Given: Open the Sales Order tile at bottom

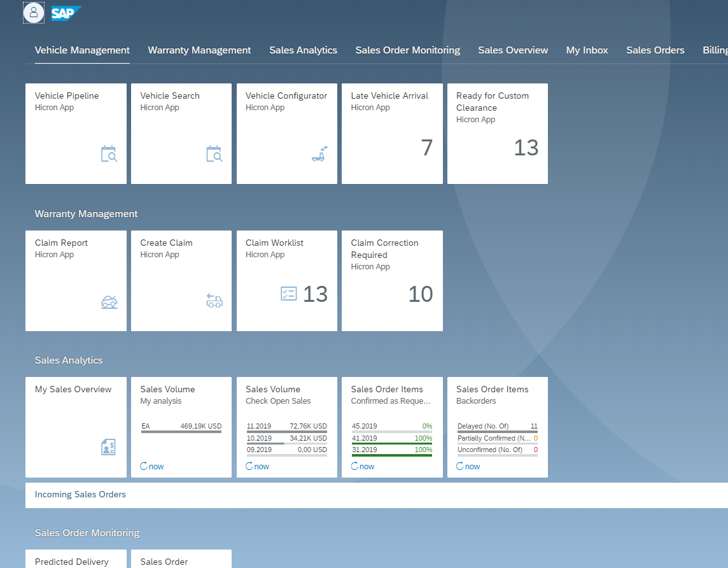Looking at the screenshot, I should tap(181, 558).
